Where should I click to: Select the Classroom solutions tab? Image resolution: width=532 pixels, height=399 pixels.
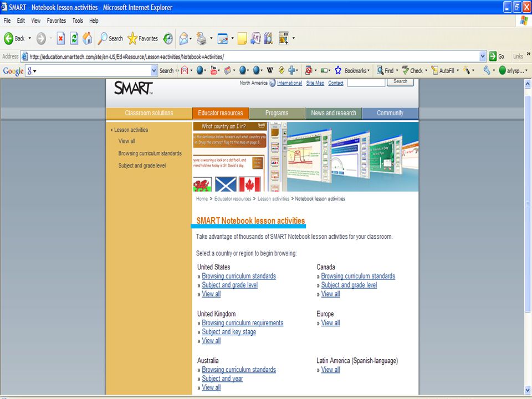[149, 113]
